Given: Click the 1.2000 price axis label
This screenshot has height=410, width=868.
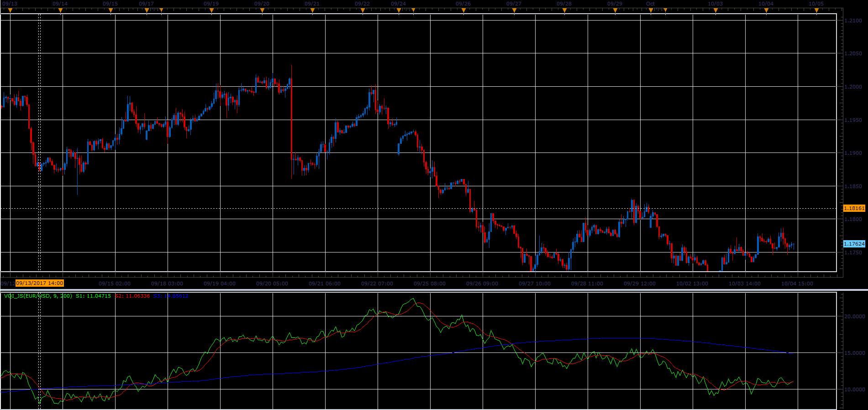Looking at the screenshot, I should coord(853,87).
